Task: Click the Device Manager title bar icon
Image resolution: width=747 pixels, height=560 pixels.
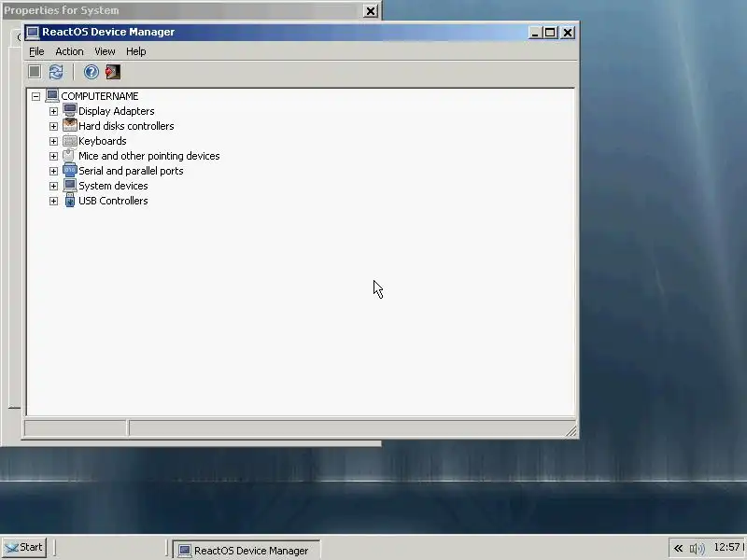Action: 33,33
